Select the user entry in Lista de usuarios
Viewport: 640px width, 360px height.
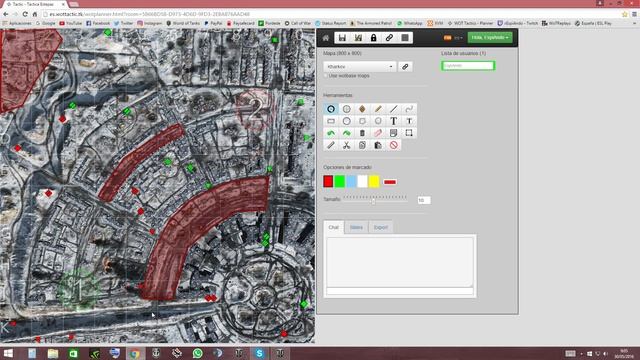click(468, 66)
